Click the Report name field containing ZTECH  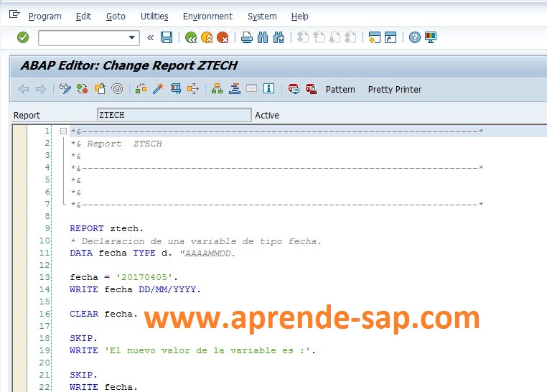[x=174, y=115]
